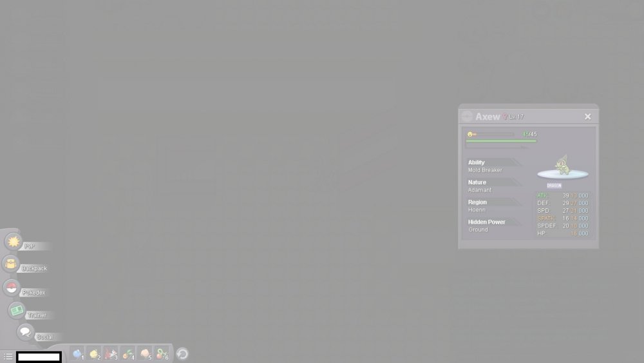Click the green HP bar
This screenshot has width=644, height=363.
click(x=501, y=141)
